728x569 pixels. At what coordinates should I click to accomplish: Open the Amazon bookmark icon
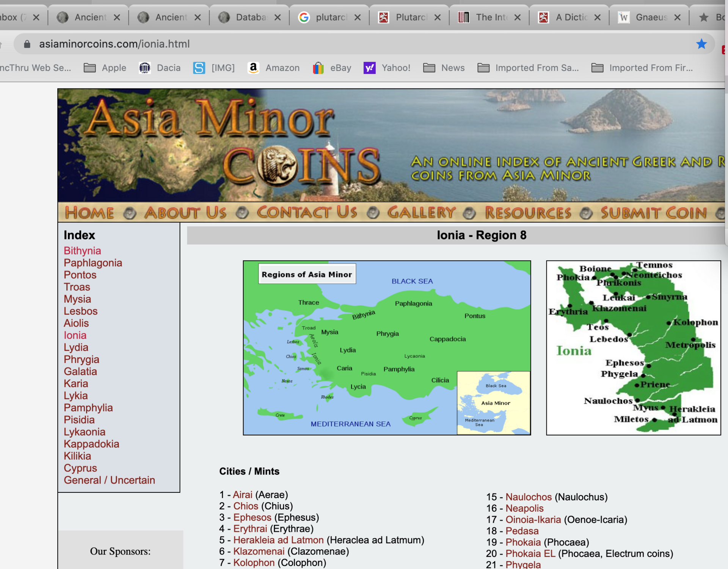[x=253, y=68]
